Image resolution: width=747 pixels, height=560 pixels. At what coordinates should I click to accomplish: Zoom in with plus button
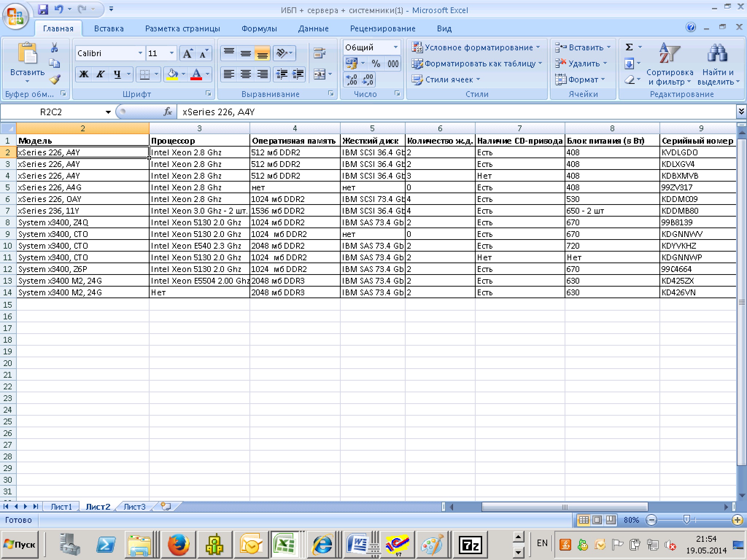tap(737, 520)
